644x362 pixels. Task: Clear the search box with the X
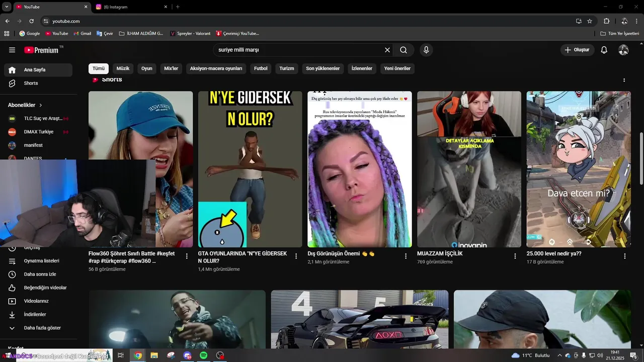click(387, 50)
